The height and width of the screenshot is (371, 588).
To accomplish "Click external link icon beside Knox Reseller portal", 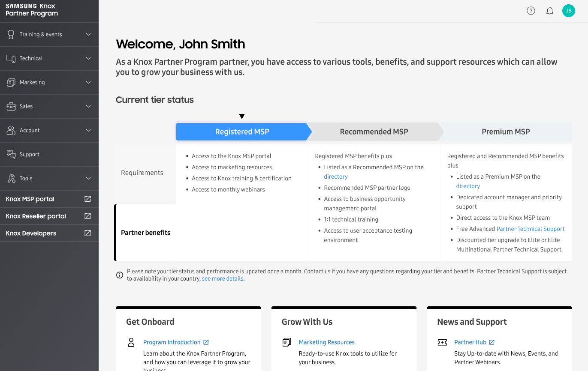I will [x=87, y=216].
